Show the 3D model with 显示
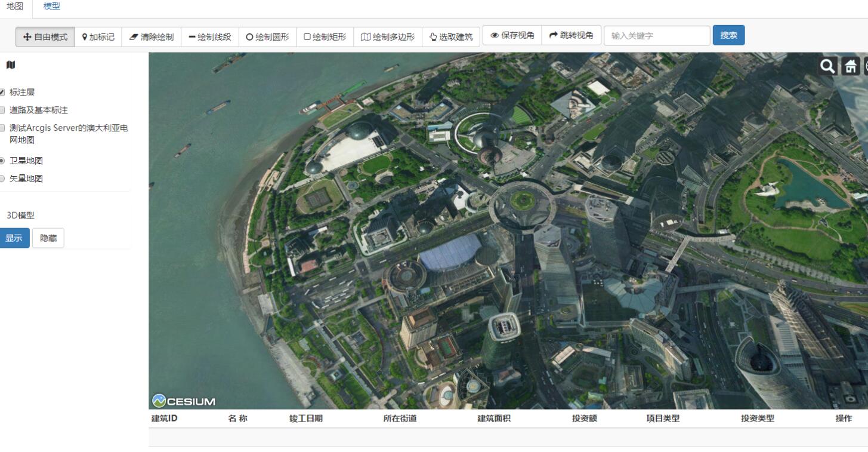This screenshot has height=452, width=868. [x=14, y=238]
